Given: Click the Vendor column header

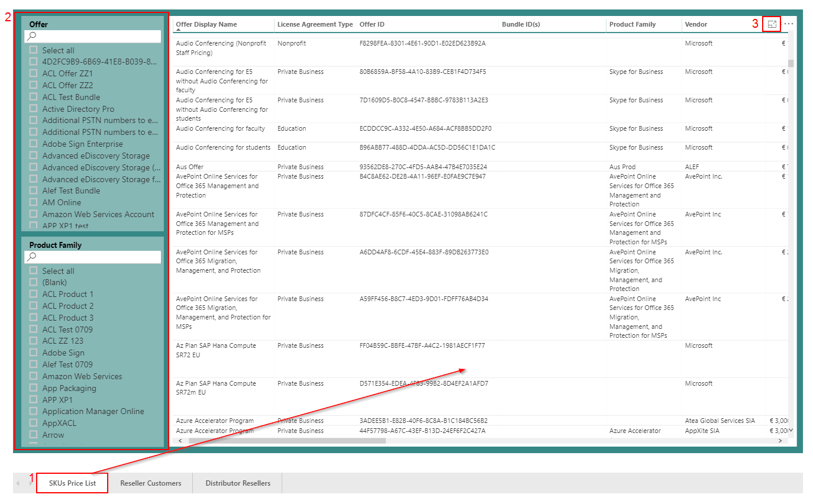Looking at the screenshot, I should [x=696, y=24].
